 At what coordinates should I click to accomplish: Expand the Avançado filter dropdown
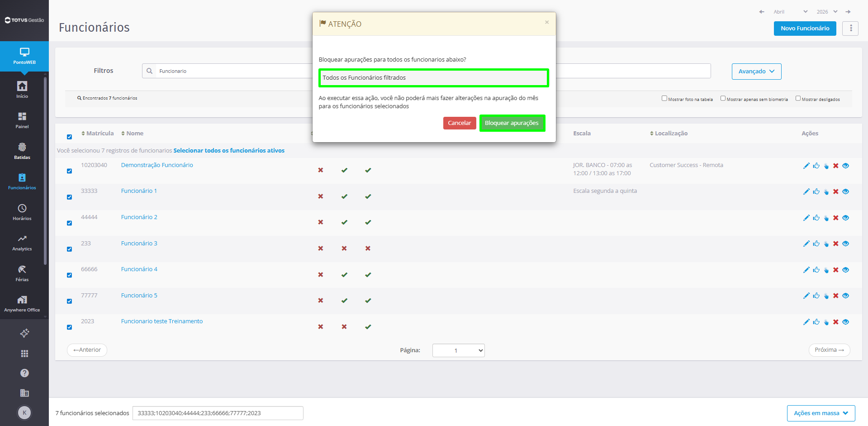coord(756,72)
